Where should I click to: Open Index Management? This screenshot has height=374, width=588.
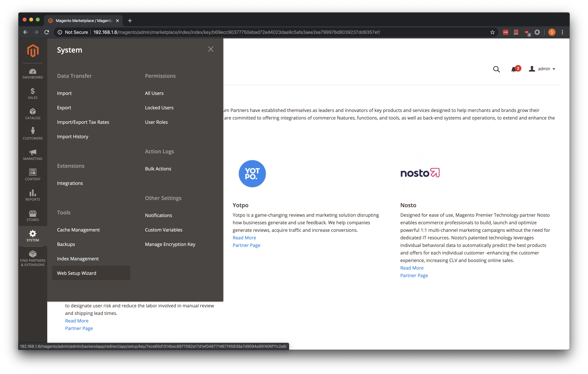[78, 258]
